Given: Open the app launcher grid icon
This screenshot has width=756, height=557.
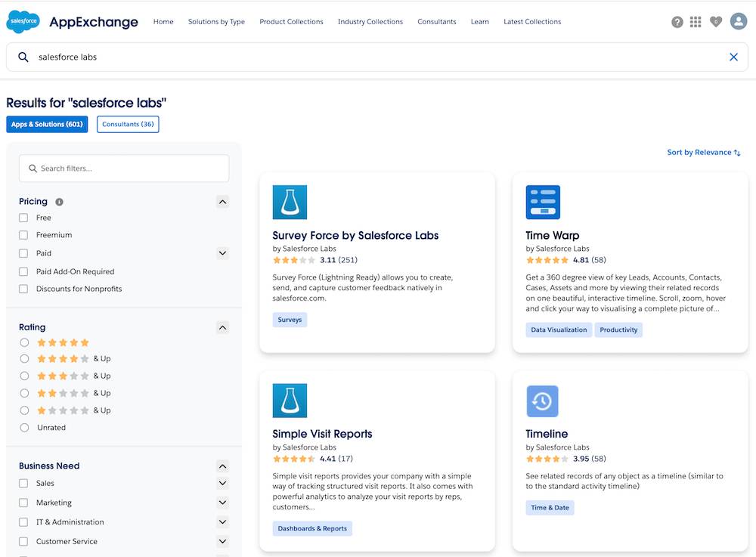Looking at the screenshot, I should (696, 22).
